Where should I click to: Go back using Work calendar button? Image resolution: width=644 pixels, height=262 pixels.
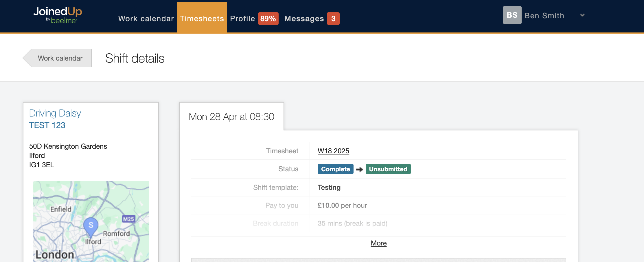(60, 58)
